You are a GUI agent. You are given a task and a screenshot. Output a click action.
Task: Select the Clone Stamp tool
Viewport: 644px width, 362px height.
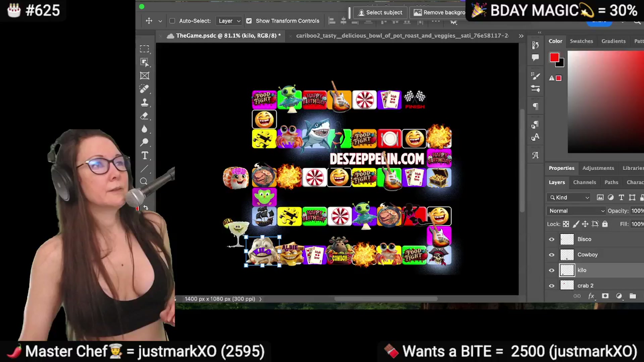point(145,102)
